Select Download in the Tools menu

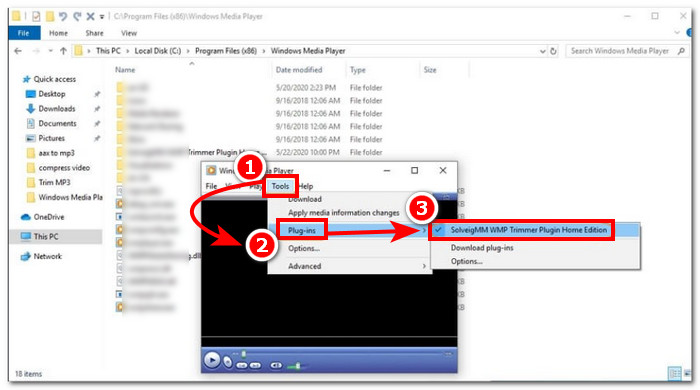[x=305, y=199]
